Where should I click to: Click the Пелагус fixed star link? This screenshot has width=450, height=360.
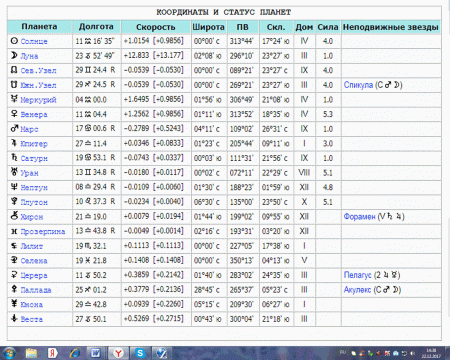pos(357,275)
